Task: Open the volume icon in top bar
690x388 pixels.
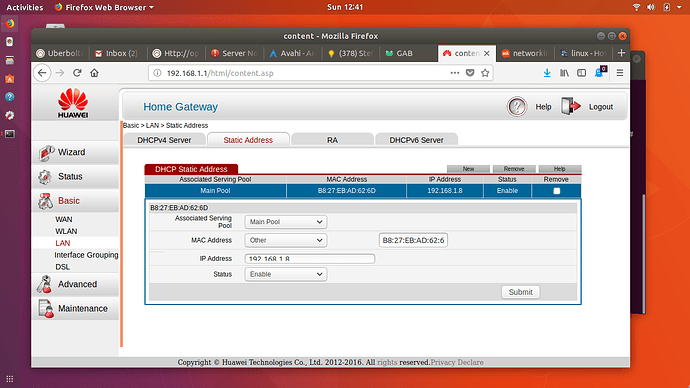Action: [x=651, y=7]
